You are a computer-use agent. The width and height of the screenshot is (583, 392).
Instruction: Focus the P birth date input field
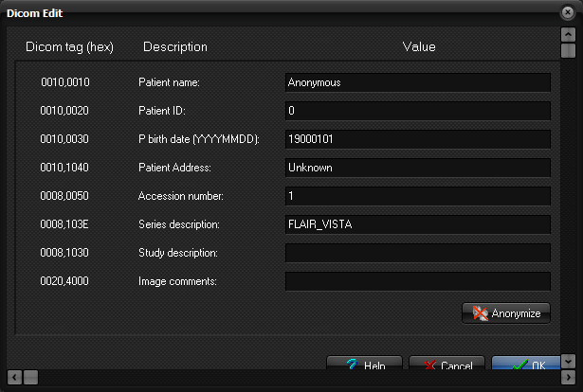pyautogui.click(x=417, y=139)
